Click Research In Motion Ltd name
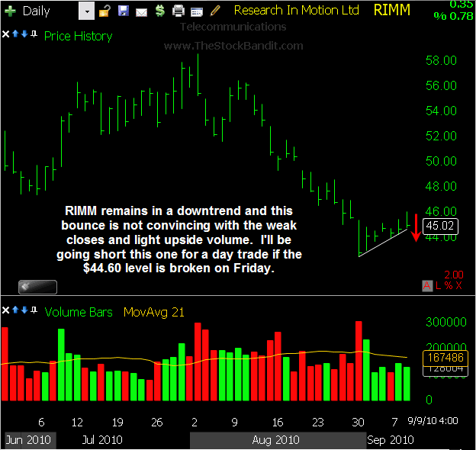476x450 pixels. tap(296, 11)
